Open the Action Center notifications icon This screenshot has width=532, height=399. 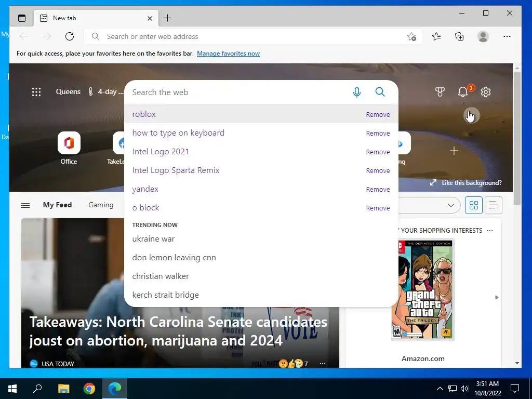coord(515,389)
